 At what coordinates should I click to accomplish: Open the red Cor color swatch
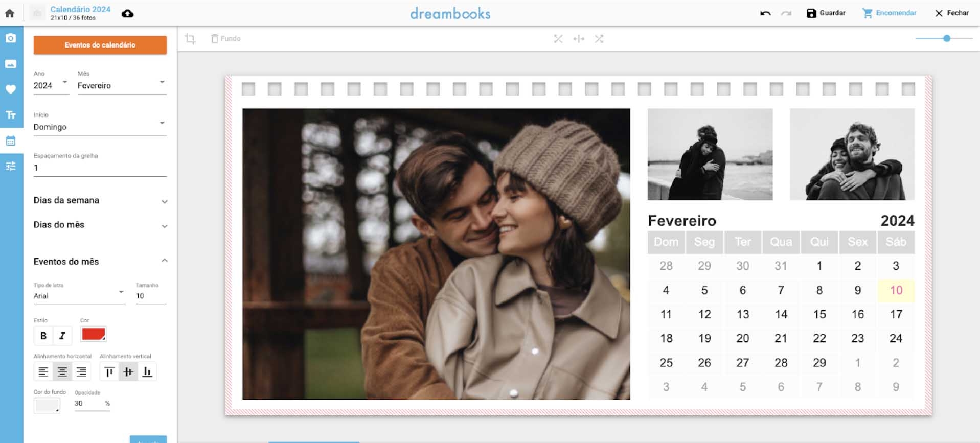(x=93, y=334)
